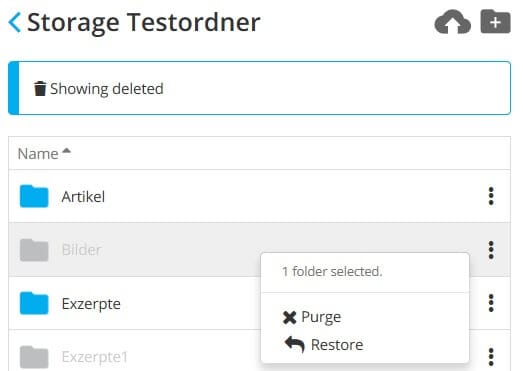Image resolution: width=523 pixels, height=371 pixels.
Task: Open the Artikel folder name
Action: point(83,197)
